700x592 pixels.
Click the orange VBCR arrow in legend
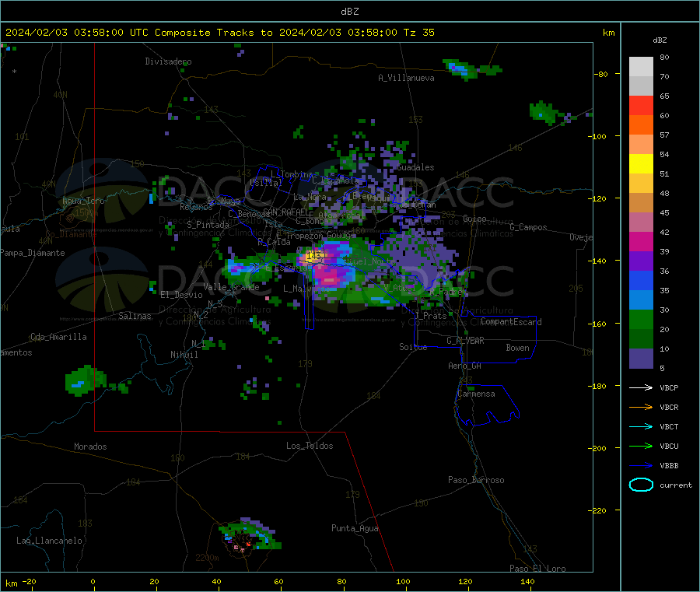(x=641, y=407)
